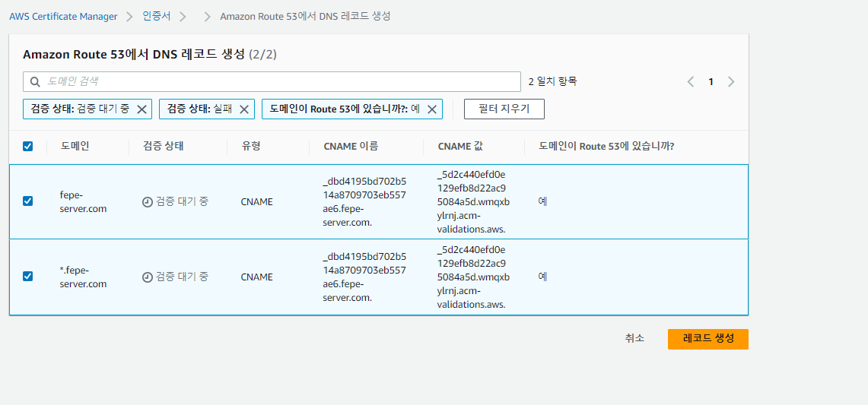
Task: Click 예 cell in *.fepe-server.com row
Action: tap(542, 276)
